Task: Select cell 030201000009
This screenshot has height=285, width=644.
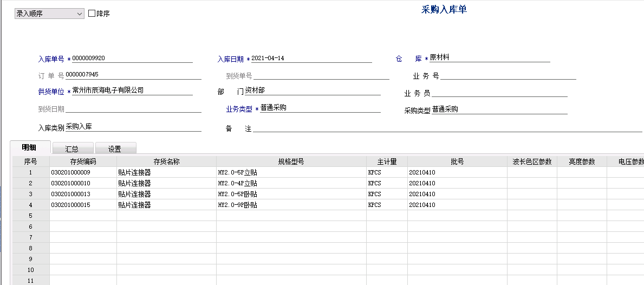Action: click(x=83, y=172)
